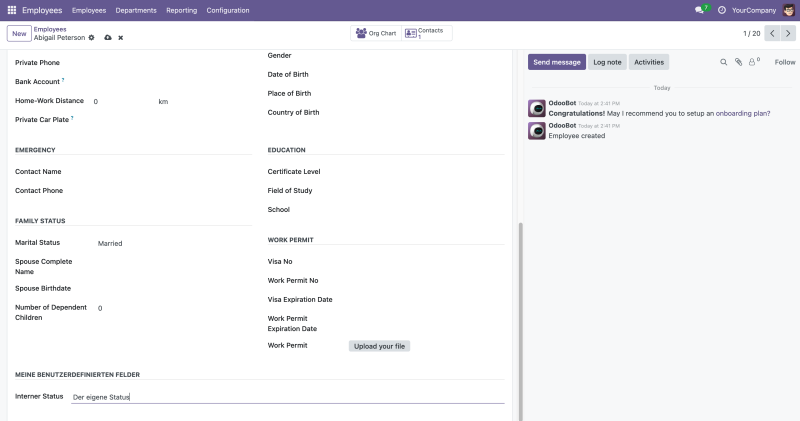Click the Send message button
The image size is (800, 421).
pyautogui.click(x=557, y=62)
